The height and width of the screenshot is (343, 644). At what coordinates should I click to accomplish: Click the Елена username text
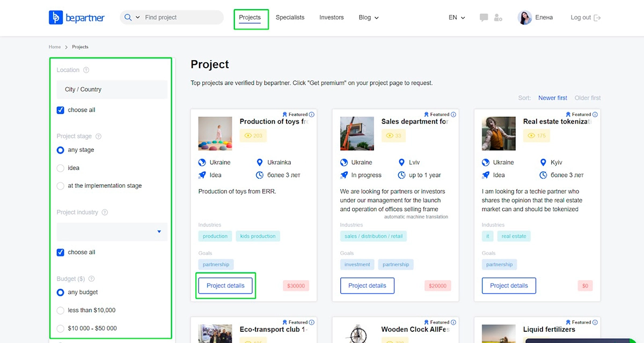544,18
